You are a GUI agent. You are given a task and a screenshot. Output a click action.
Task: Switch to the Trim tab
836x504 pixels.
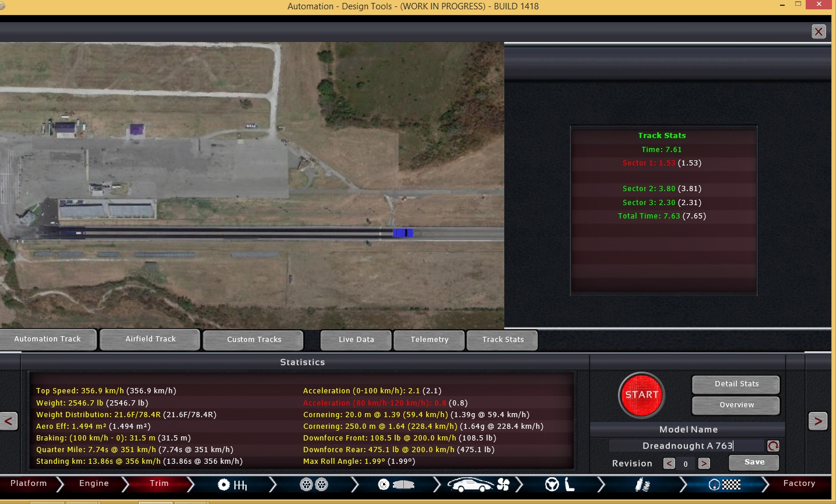[159, 484]
